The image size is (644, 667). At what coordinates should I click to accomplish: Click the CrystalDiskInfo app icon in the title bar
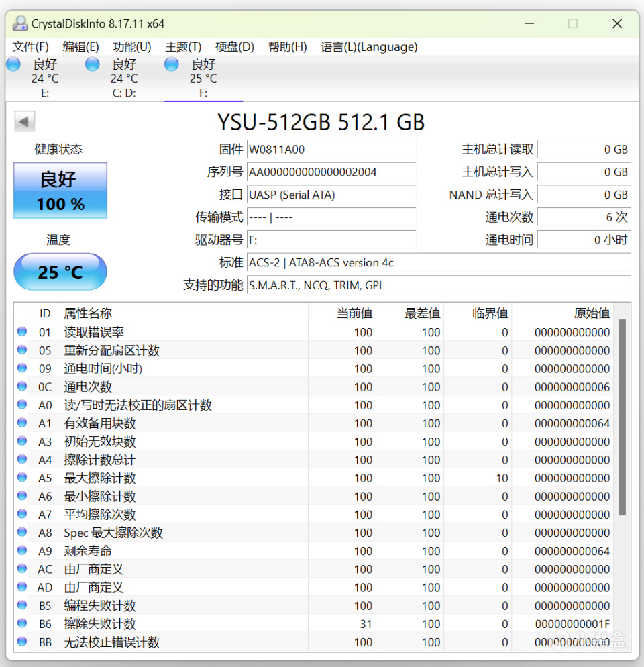point(19,23)
